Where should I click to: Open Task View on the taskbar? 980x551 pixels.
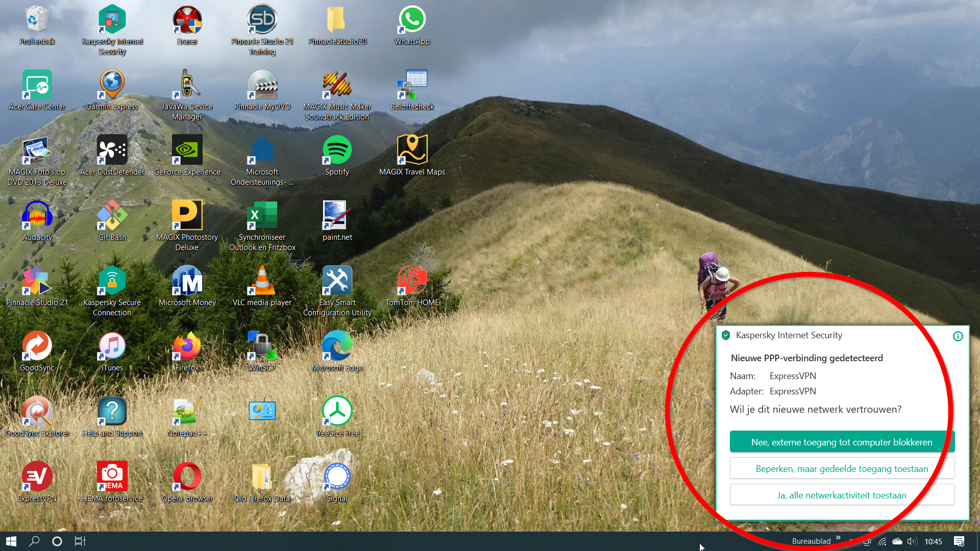tap(80, 541)
